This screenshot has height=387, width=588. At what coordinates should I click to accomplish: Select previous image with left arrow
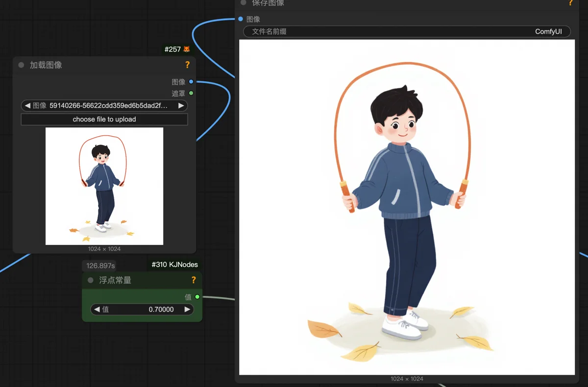[x=27, y=105]
